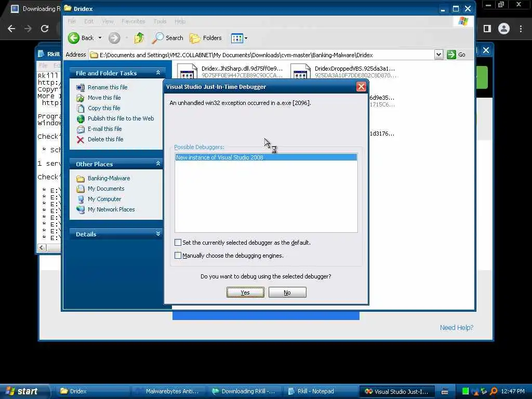
Task: Click the E-mail this file icon
Action: pos(81,129)
